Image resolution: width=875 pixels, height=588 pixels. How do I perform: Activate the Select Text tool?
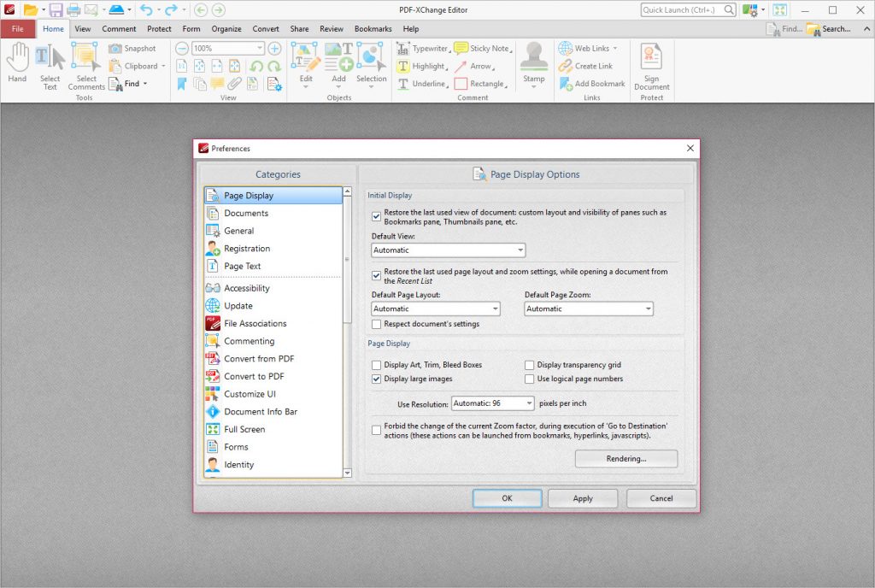click(50, 67)
